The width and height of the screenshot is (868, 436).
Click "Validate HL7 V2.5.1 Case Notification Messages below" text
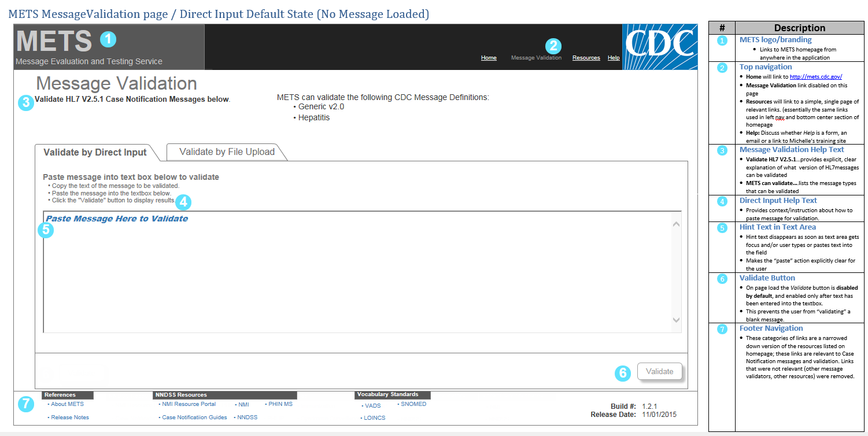(x=132, y=99)
